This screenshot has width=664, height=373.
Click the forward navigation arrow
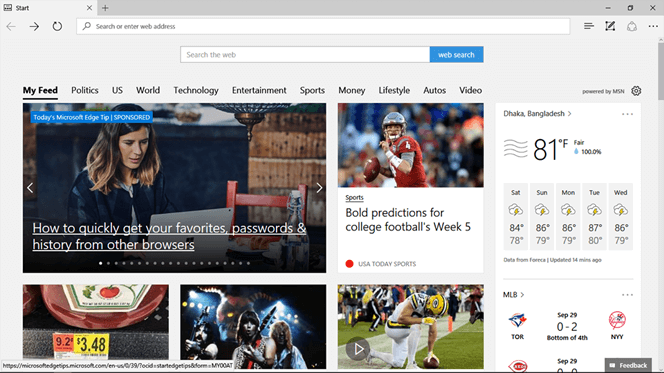click(x=34, y=26)
